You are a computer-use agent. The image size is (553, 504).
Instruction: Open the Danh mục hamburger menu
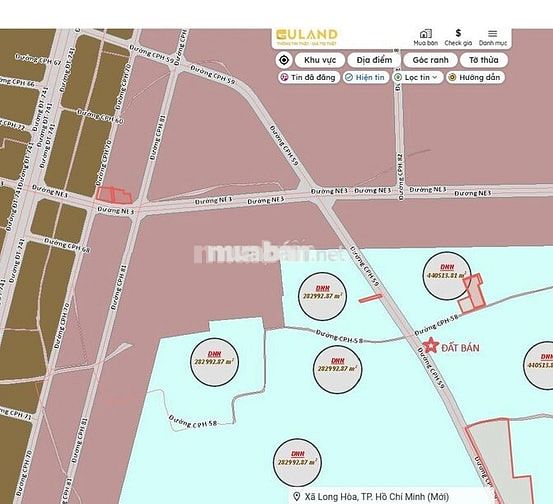(x=493, y=34)
